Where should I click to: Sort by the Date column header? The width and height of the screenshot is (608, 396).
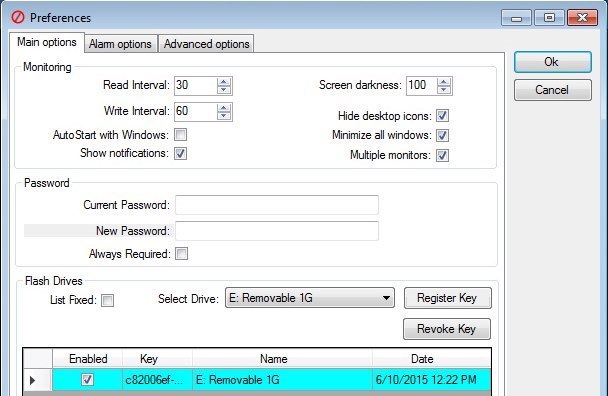[x=432, y=359]
